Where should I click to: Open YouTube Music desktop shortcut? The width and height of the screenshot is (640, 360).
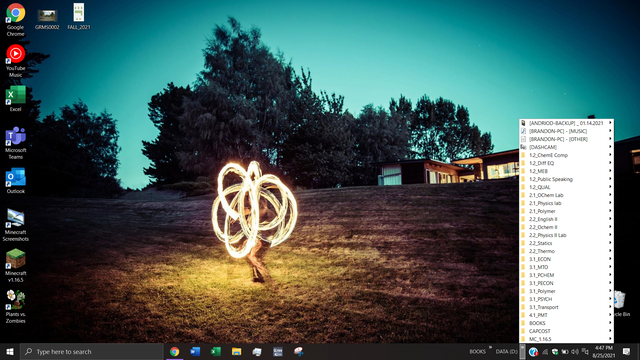[x=16, y=61]
